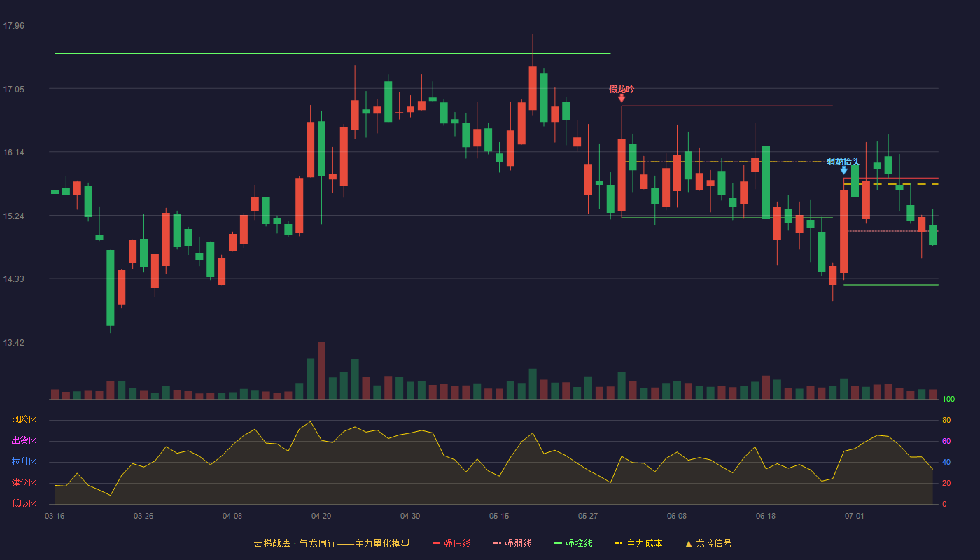Select the 建仓区 zone label
Viewport: 980px width, 560px height.
pos(24,483)
